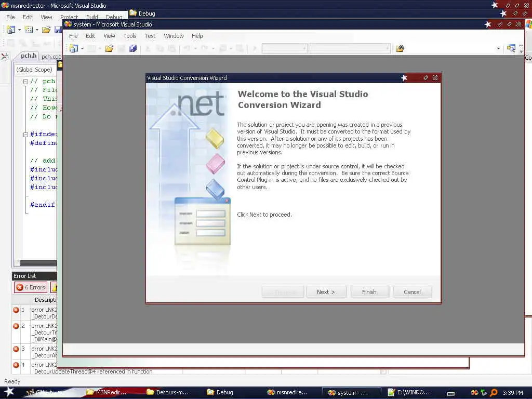Open Edit menu in msnredirector window
The image size is (532, 399).
pos(28,17)
